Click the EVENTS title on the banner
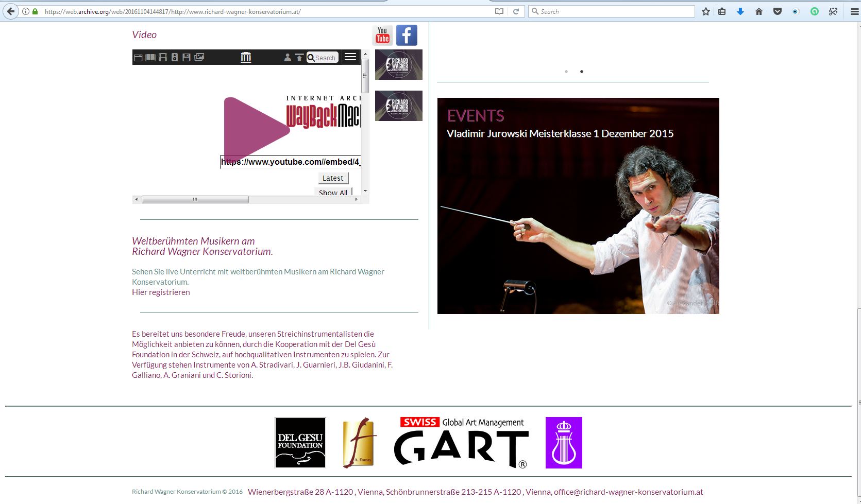This screenshot has width=861, height=504. (476, 116)
